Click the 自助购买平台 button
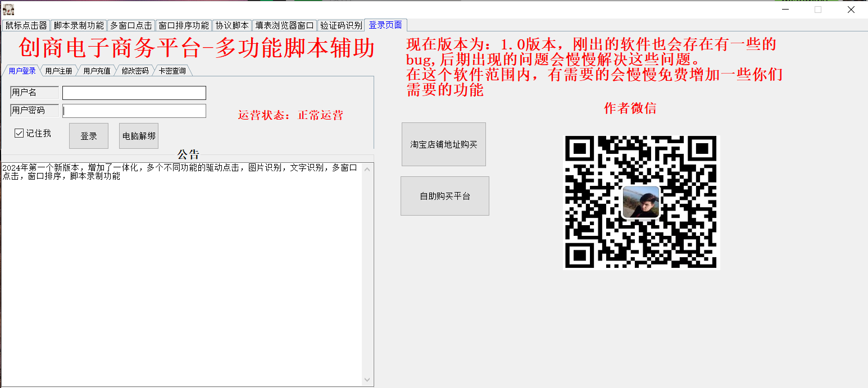The image size is (868, 388). click(444, 196)
